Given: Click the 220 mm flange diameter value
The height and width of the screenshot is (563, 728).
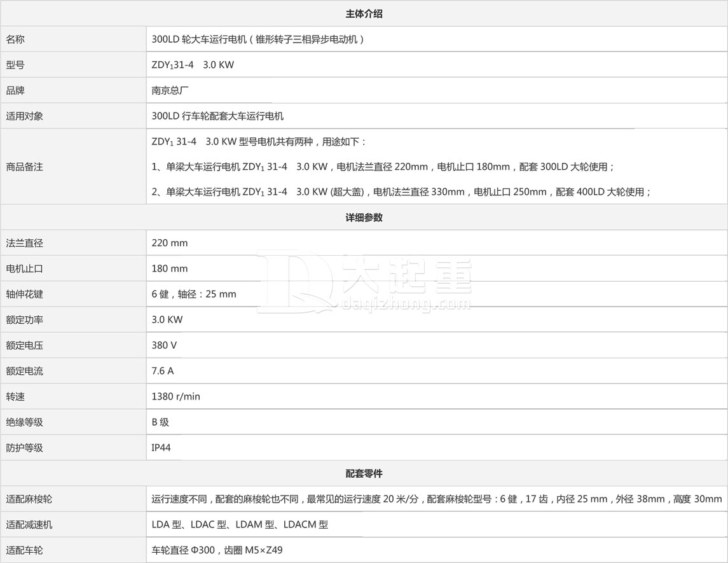Looking at the screenshot, I should coord(170,243).
